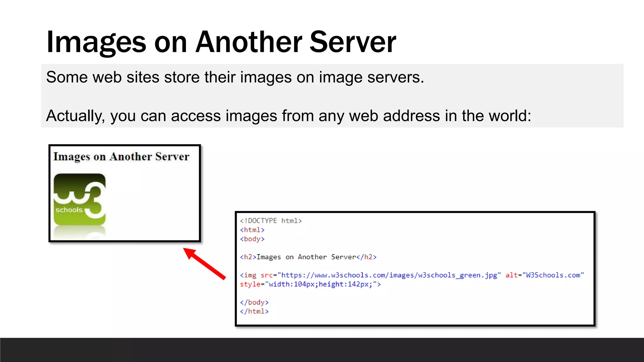Click the closing </html> tag
Screen dimensions: 644x362
point(254,311)
